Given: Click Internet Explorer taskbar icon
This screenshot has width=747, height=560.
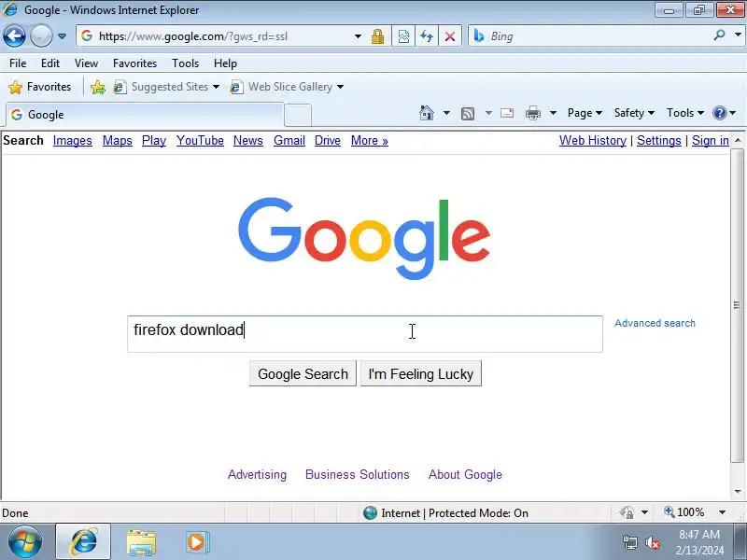Looking at the screenshot, I should point(83,542).
